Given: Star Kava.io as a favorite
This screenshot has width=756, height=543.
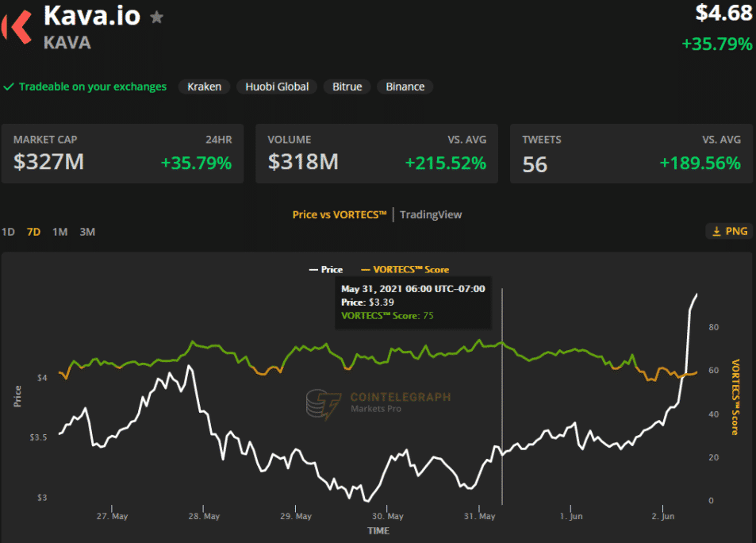Looking at the screenshot, I should [x=157, y=17].
